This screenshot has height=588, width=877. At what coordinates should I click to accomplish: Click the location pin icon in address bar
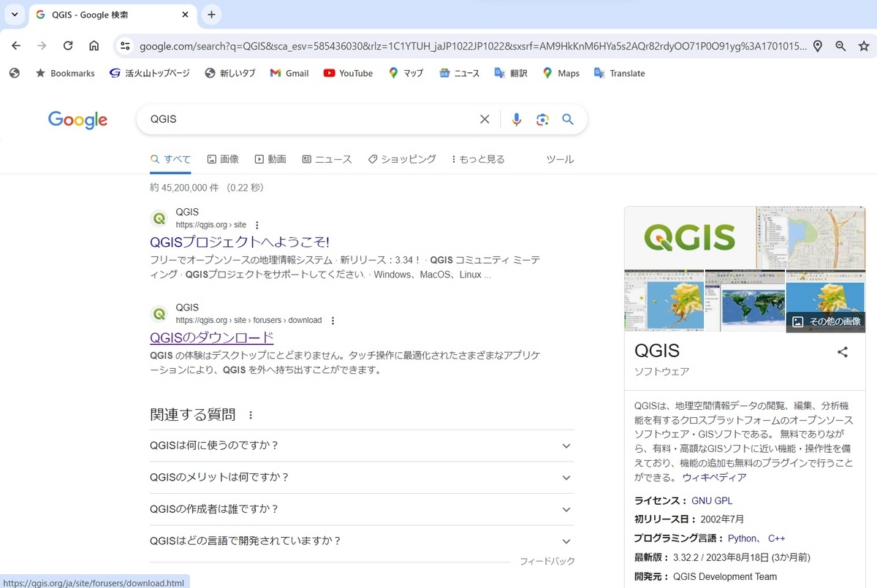tap(818, 46)
